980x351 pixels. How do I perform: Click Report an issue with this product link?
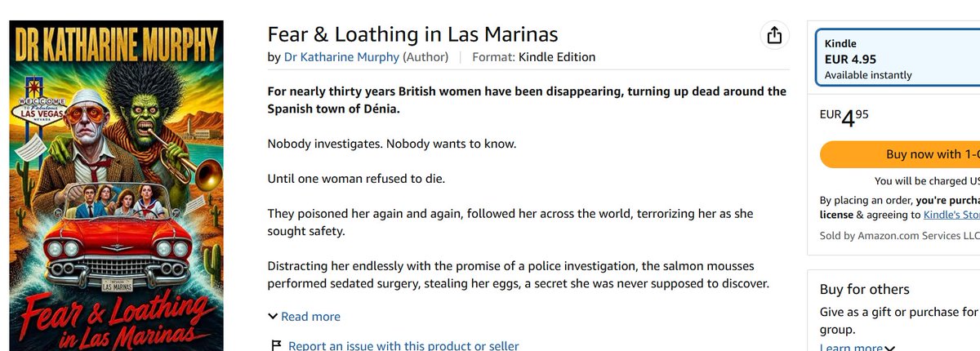tap(403, 346)
